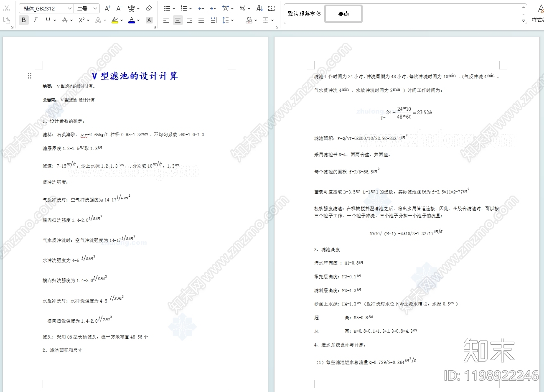
Task: Open the 样式集 style set button
Action: pos(538,13)
